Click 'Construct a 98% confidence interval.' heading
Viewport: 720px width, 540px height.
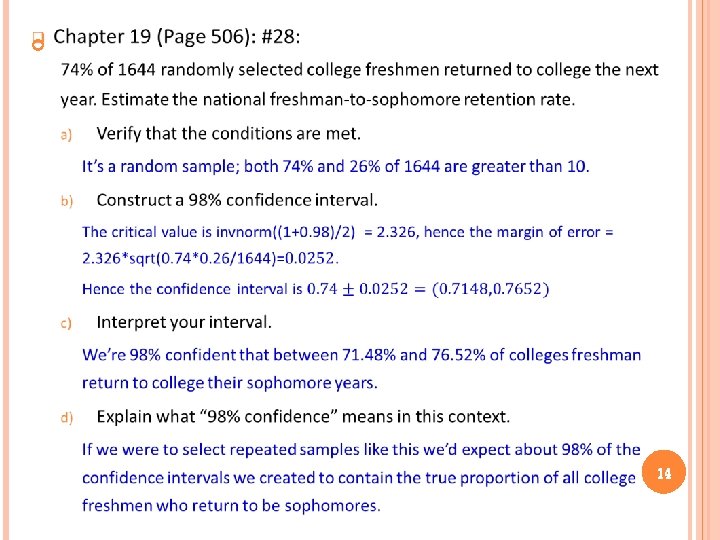[237, 200]
